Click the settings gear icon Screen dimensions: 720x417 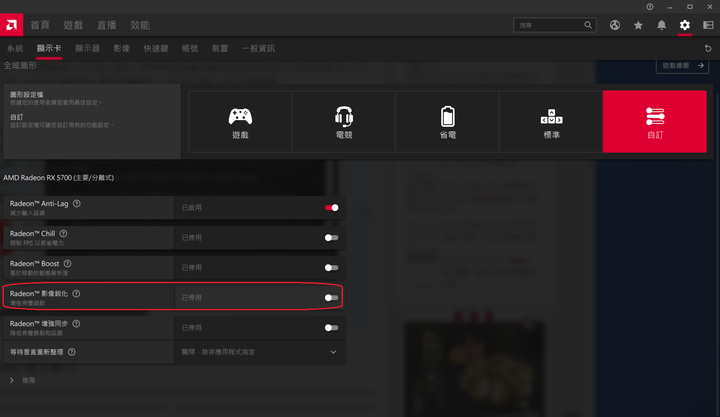[x=685, y=25]
